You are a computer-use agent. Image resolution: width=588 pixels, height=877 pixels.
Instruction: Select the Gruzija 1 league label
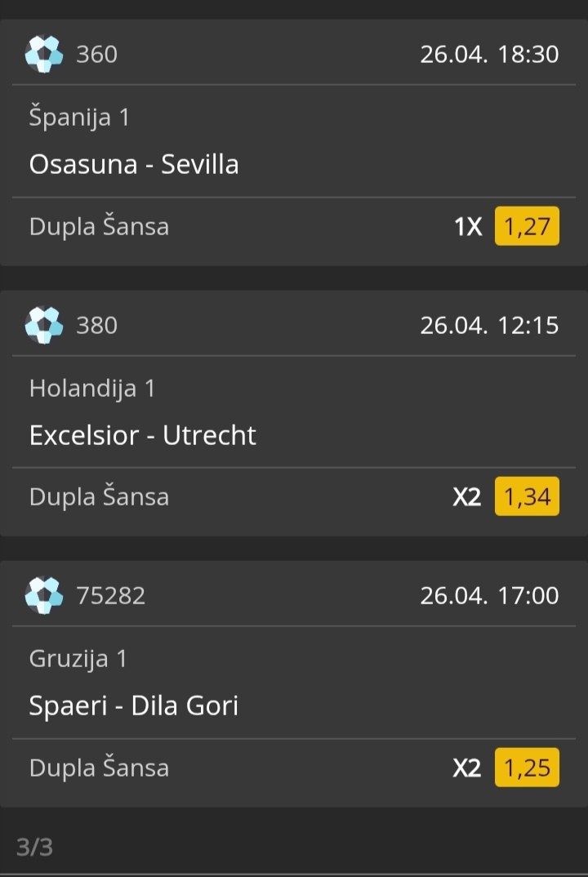click(x=78, y=659)
